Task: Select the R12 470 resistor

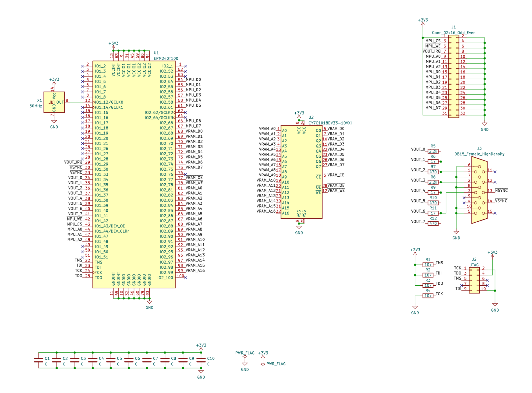Action: [x=433, y=224]
